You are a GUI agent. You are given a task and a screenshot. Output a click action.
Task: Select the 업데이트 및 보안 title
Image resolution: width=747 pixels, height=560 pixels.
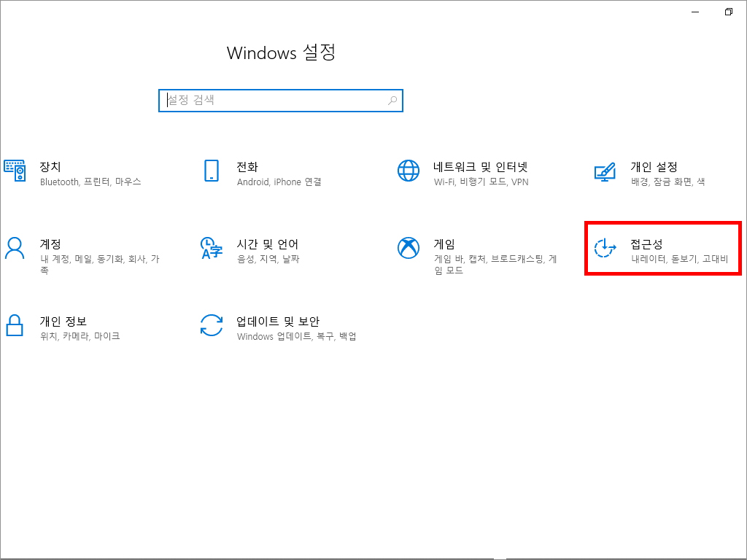(278, 321)
